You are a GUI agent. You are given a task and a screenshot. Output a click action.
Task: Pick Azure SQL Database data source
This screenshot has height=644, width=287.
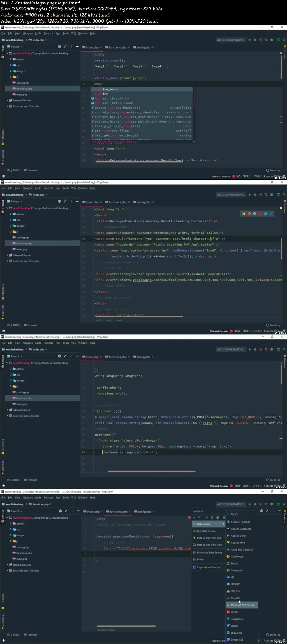[242, 550]
